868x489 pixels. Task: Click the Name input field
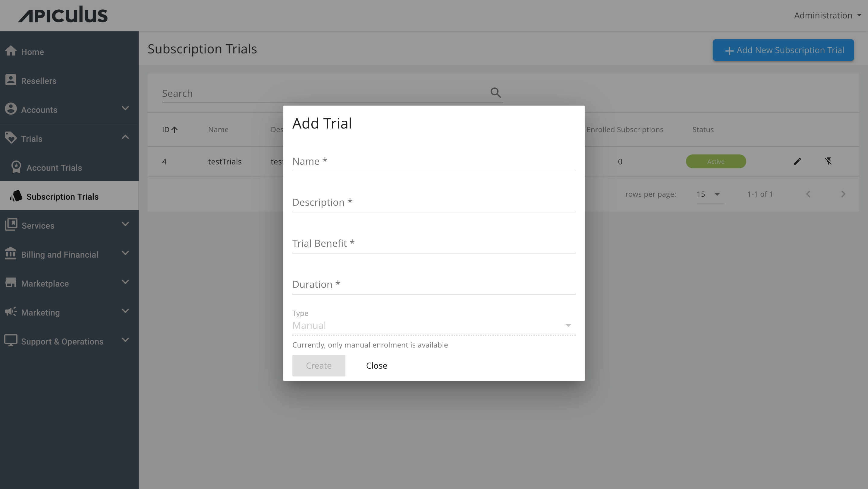coord(434,161)
